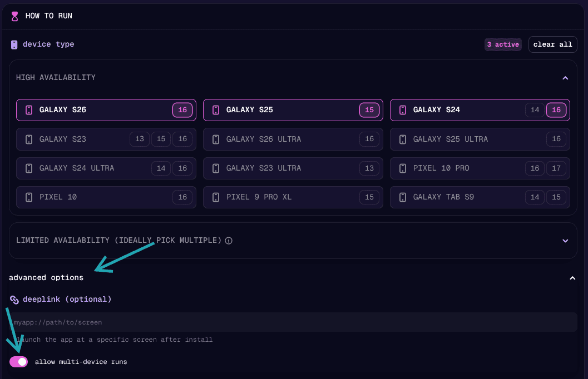This screenshot has width=588, height=379.
Task: Select Android 13 on Galaxy S23 Ultra
Action: 369,168
